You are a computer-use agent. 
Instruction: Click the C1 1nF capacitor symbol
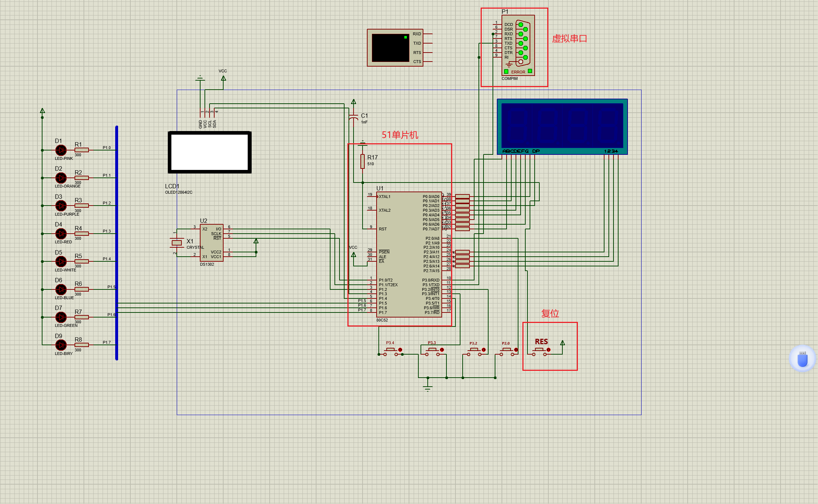coord(354,118)
